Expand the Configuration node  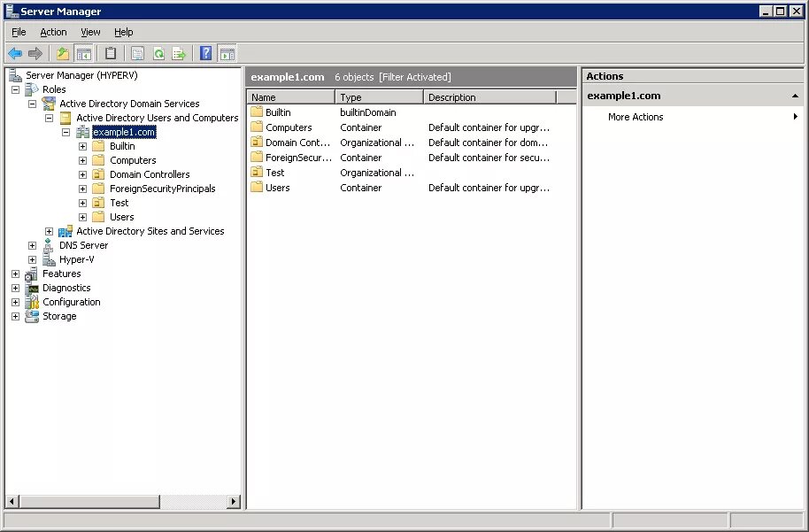[15, 303]
